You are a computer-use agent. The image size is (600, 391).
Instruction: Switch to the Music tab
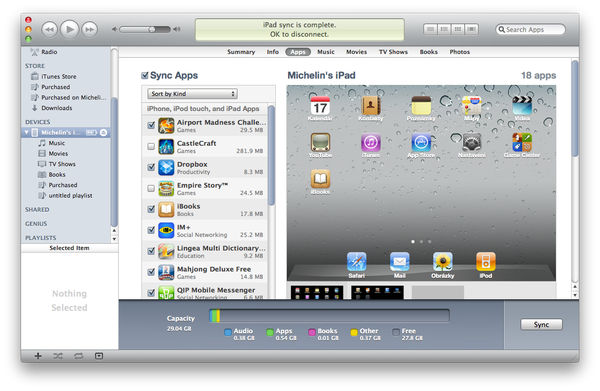[x=326, y=52]
